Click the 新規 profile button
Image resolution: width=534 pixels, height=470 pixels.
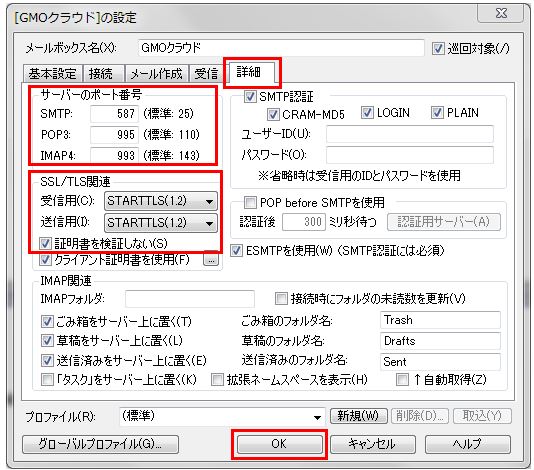[x=359, y=416]
